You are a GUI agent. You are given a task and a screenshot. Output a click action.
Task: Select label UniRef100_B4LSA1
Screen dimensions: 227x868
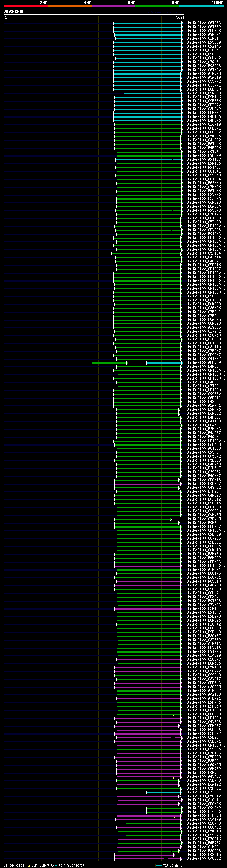tap(204, 382)
